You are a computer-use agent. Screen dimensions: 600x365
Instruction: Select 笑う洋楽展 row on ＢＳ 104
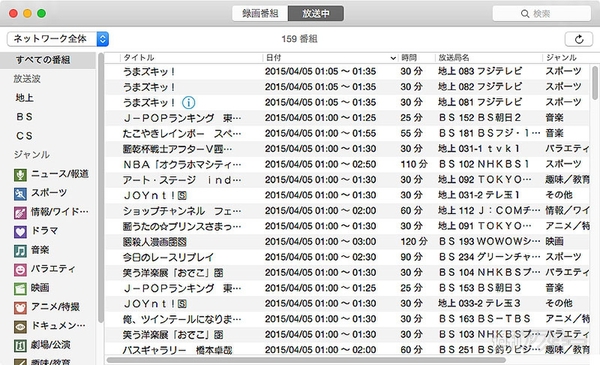[347, 273]
